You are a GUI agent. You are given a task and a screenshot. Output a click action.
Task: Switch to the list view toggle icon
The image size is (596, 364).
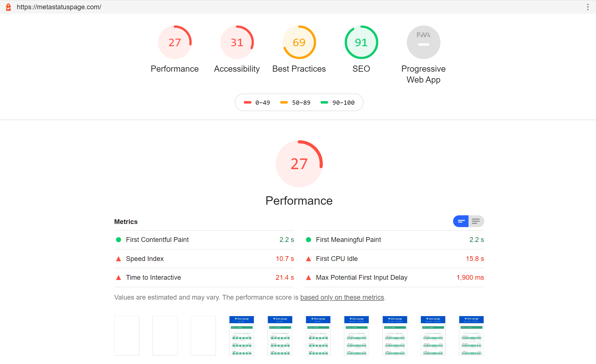click(476, 221)
